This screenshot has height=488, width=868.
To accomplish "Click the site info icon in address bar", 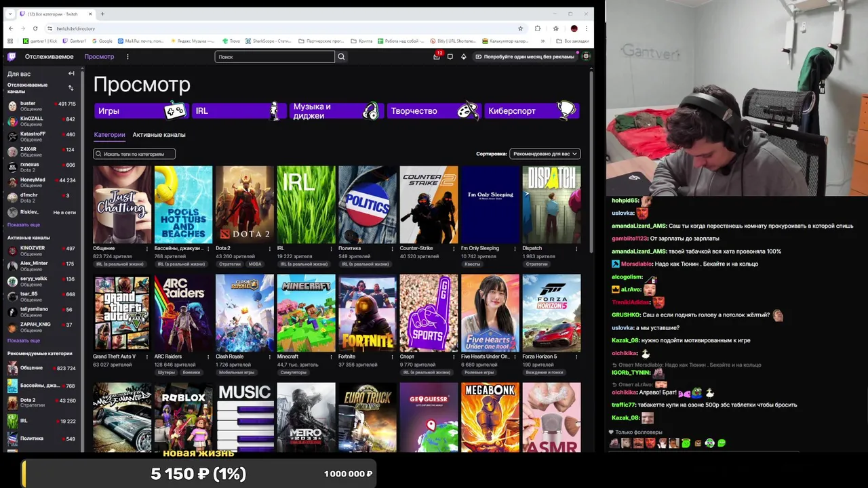I will (50, 28).
